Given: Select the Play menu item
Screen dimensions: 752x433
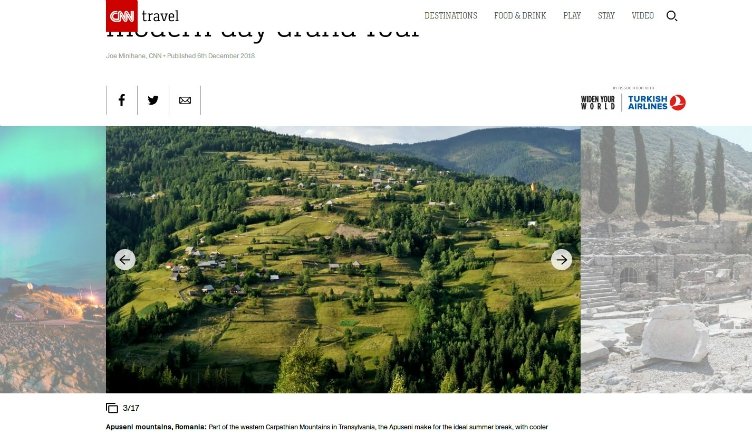Looking at the screenshot, I should 572,16.
